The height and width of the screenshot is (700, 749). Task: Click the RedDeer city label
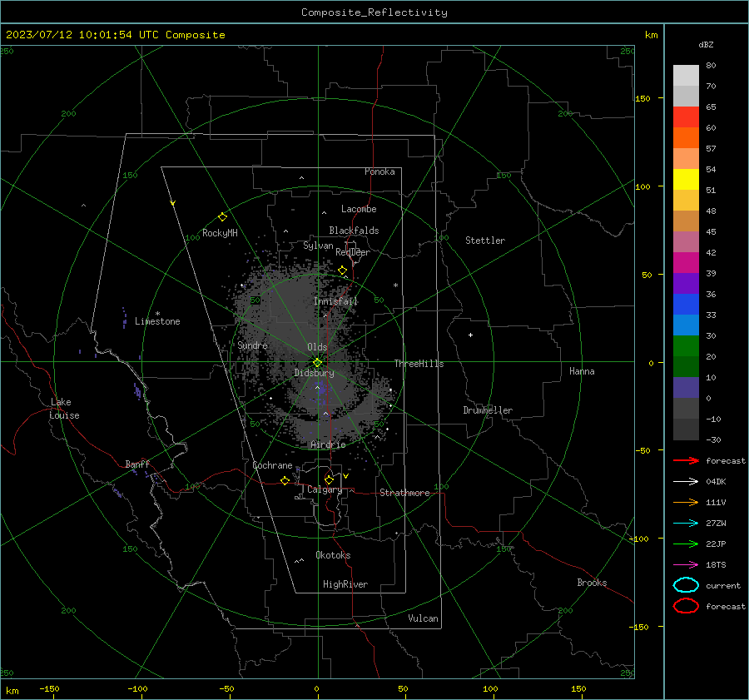pos(353,252)
